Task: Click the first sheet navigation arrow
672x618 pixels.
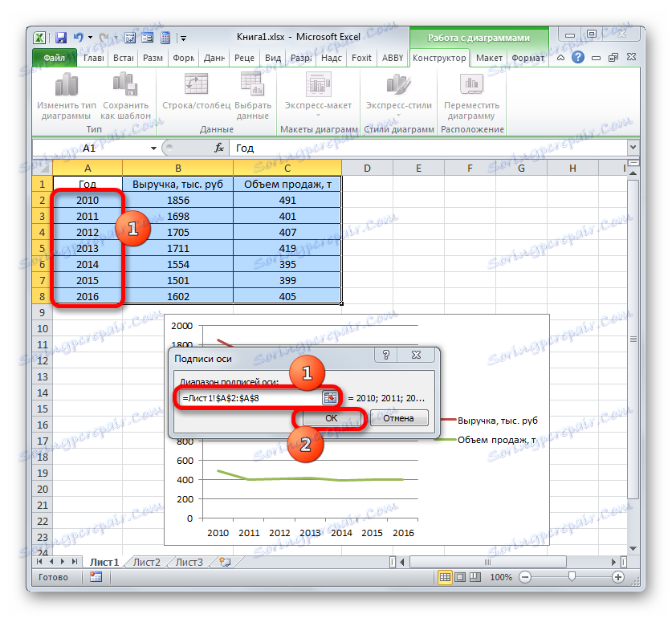Action: click(40, 561)
